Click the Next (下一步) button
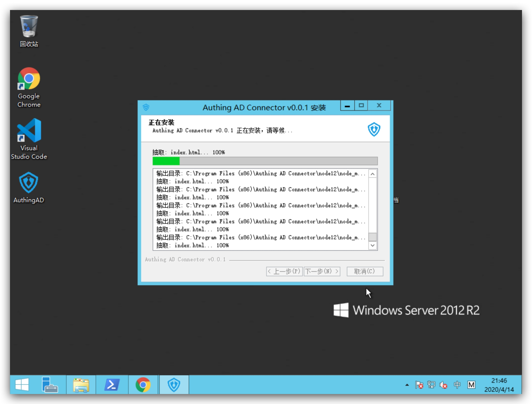Viewport: 532px width, 404px height. pos(322,271)
